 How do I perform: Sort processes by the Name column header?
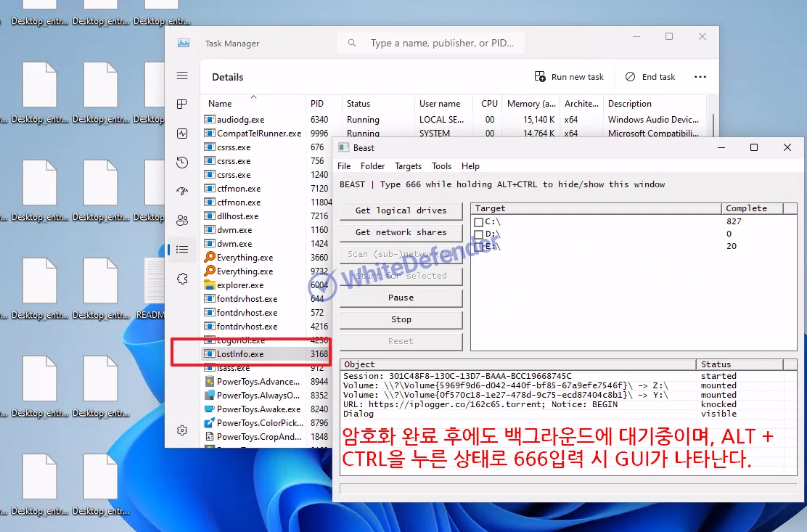(220, 104)
